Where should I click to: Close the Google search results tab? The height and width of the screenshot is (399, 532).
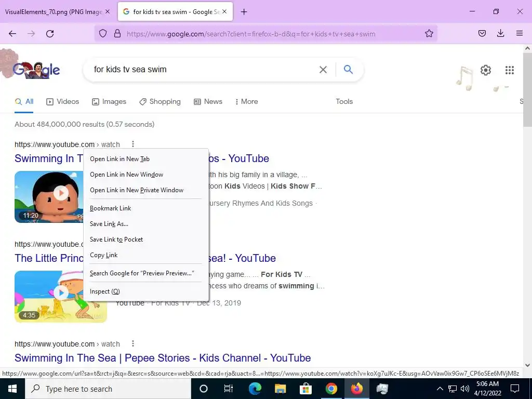click(x=224, y=11)
